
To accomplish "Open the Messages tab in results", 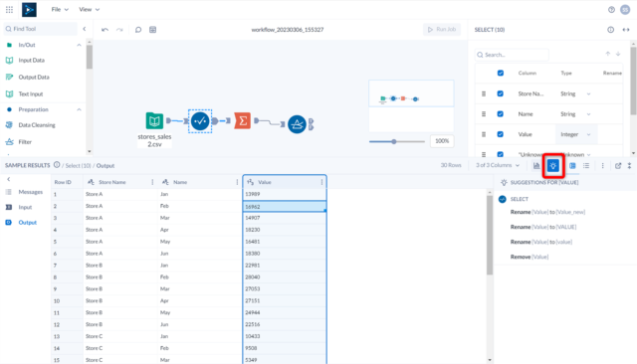I will pos(24,192).
